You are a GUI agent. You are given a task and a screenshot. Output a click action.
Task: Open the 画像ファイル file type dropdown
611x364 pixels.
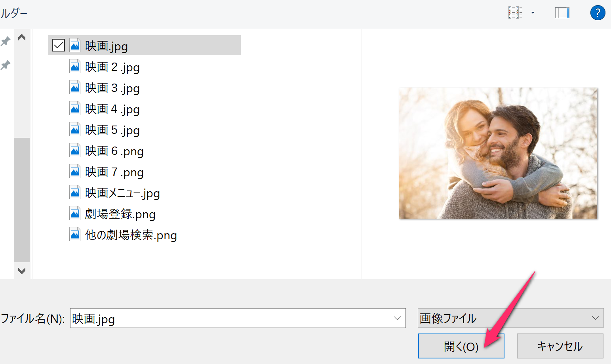510,318
